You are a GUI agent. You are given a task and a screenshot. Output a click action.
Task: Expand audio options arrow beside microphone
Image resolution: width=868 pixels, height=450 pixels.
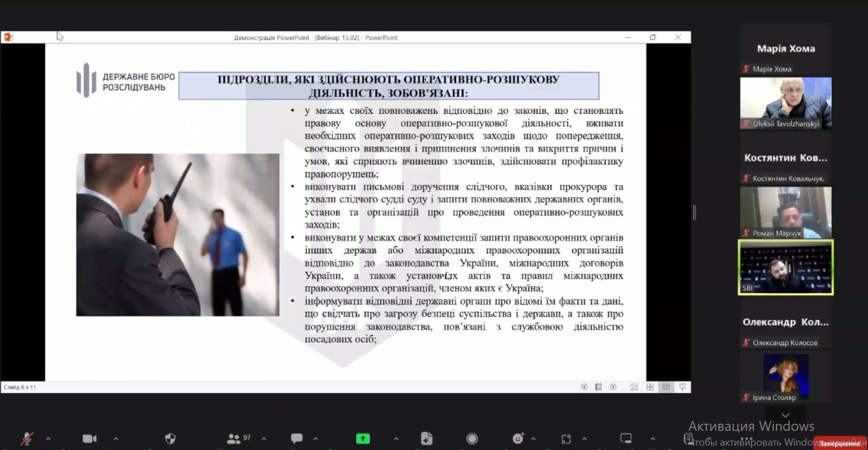[x=48, y=439]
